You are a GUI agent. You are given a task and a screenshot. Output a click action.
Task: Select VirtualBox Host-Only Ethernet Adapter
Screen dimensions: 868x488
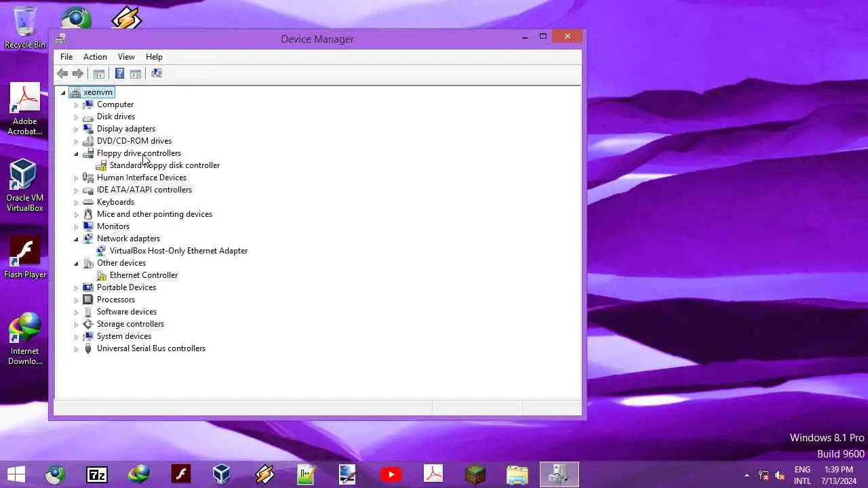(178, 251)
